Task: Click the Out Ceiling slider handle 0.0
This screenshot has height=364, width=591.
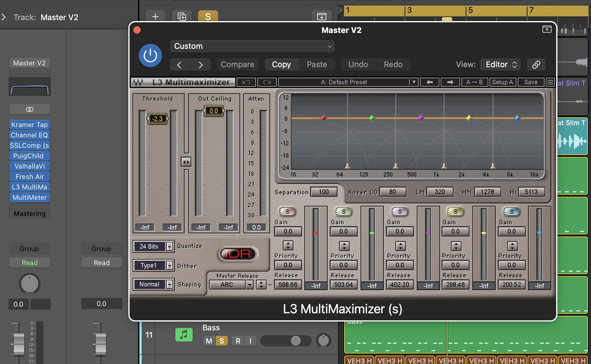Action: pyautogui.click(x=214, y=111)
